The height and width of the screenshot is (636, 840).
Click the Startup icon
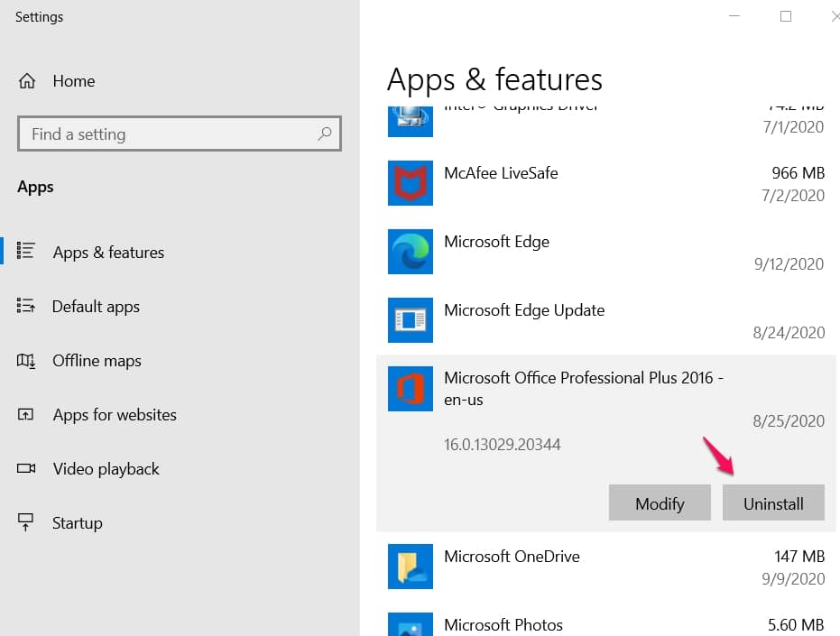click(x=25, y=522)
